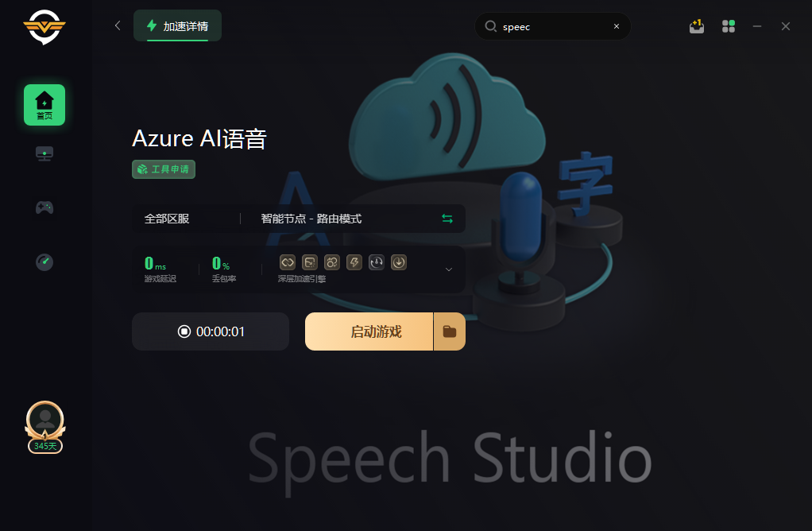Click the chain-link engine icon

(288, 262)
